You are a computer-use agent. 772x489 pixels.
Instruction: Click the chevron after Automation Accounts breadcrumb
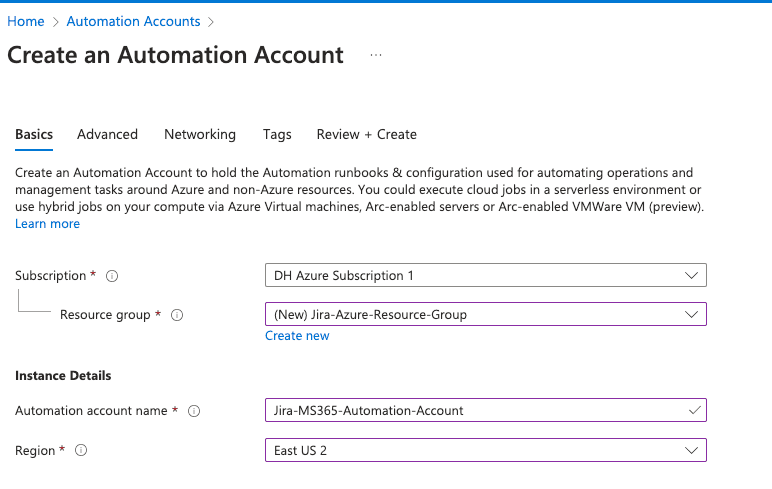(x=211, y=22)
